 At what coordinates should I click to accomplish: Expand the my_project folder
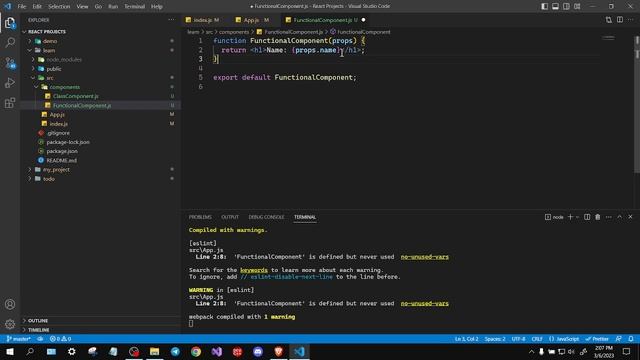56,169
